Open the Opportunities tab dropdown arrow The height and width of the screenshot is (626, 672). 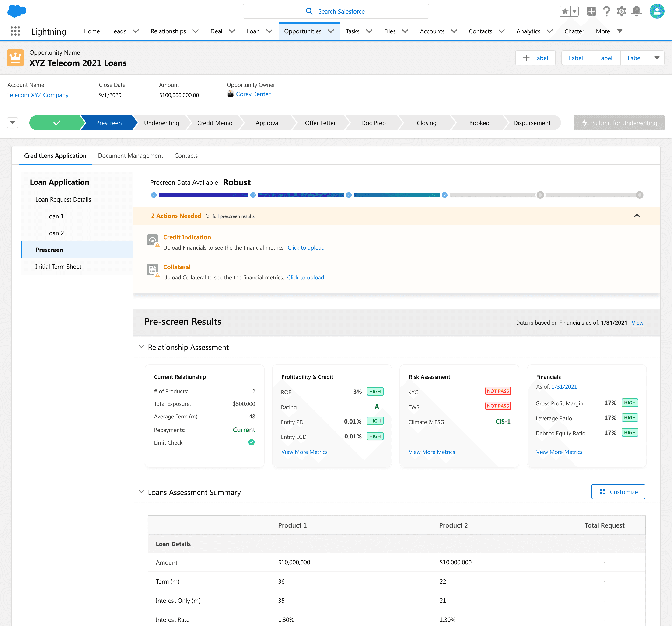331,31
